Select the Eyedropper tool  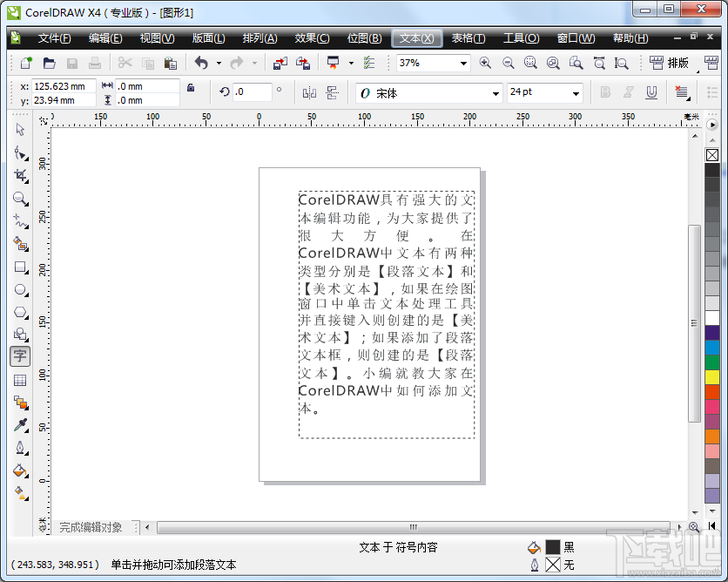point(20,425)
